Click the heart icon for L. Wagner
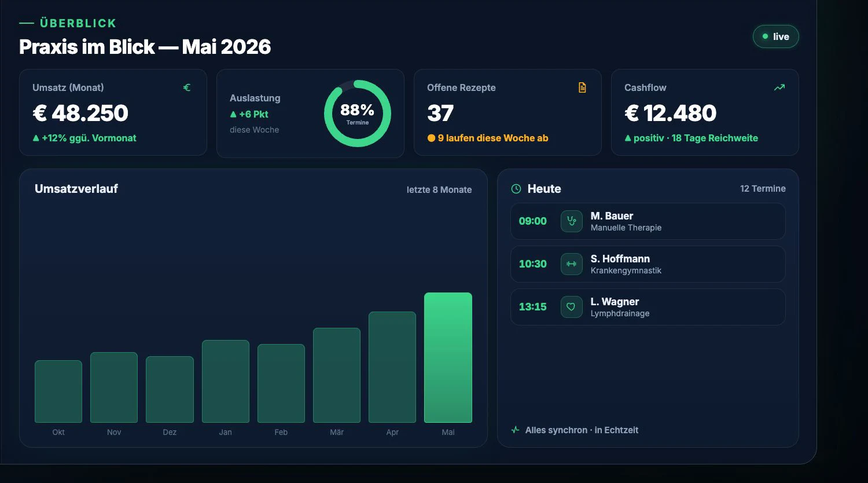This screenshot has height=483, width=868. pyautogui.click(x=572, y=307)
